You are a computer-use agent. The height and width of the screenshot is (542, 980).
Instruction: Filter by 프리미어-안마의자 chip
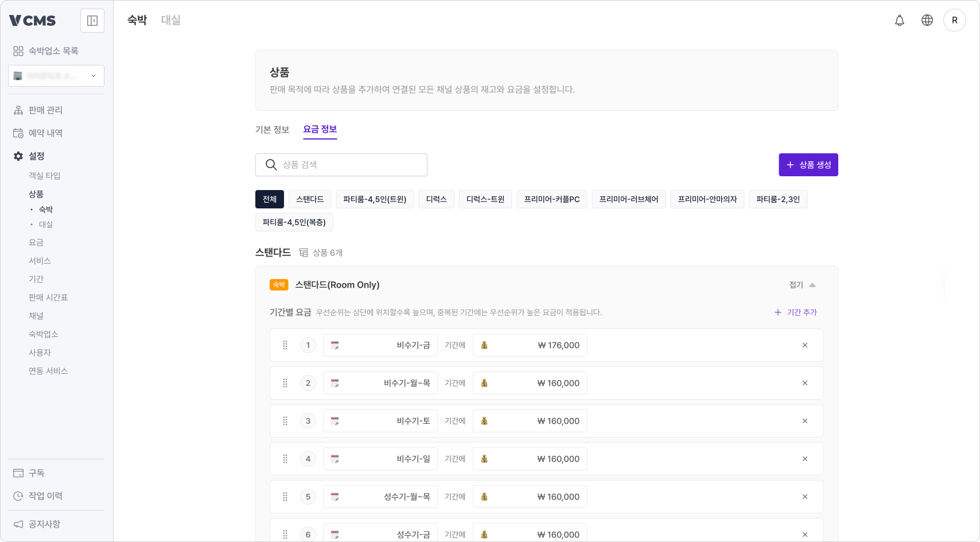pyautogui.click(x=707, y=199)
